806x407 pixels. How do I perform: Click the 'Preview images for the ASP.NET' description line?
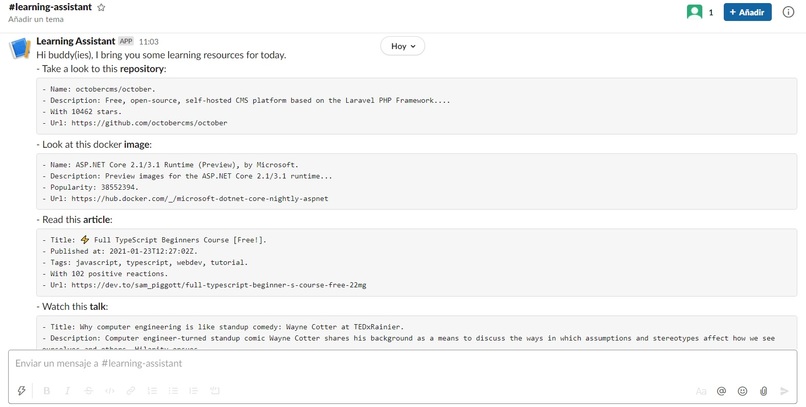187,176
